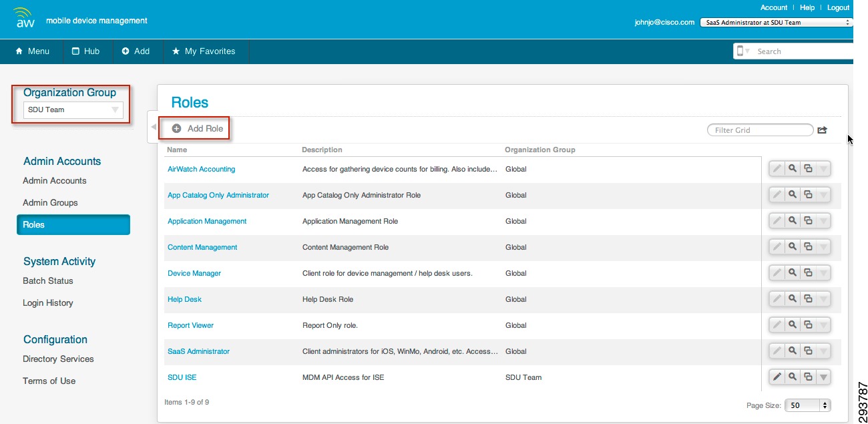The height and width of the screenshot is (424, 868).
Task: Open the Menu navigation item
Action: coord(32,51)
